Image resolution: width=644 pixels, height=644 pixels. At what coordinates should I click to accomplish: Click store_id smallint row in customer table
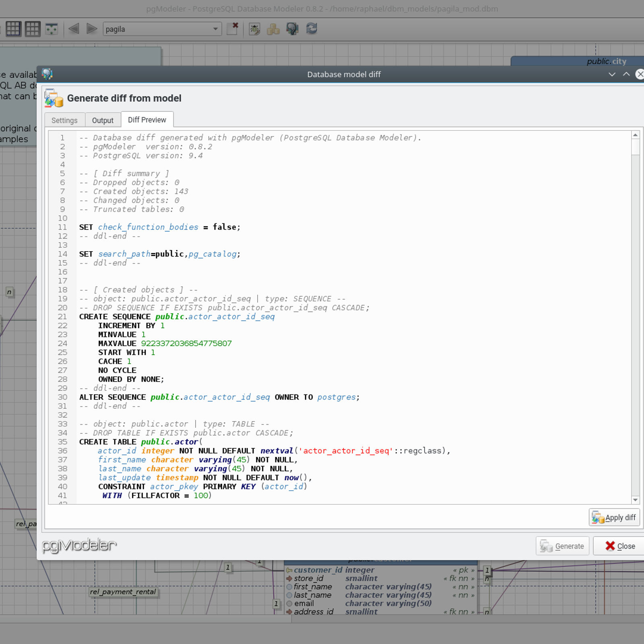381,578
